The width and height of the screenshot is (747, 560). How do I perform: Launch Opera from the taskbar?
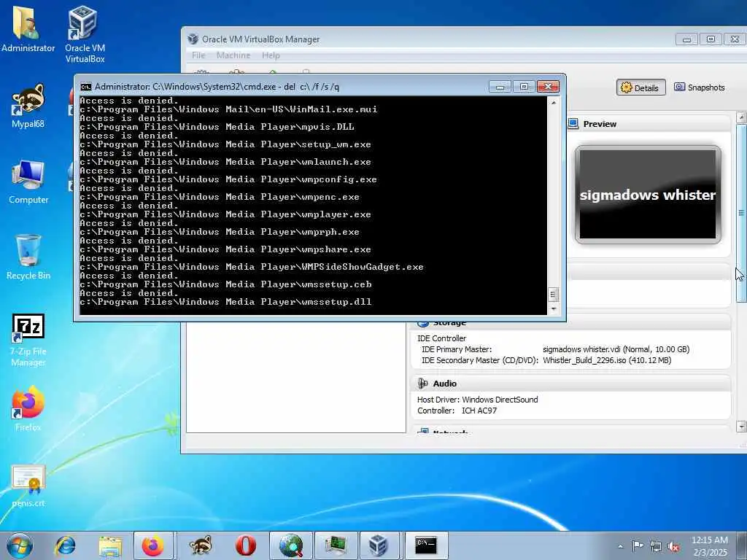(245, 545)
